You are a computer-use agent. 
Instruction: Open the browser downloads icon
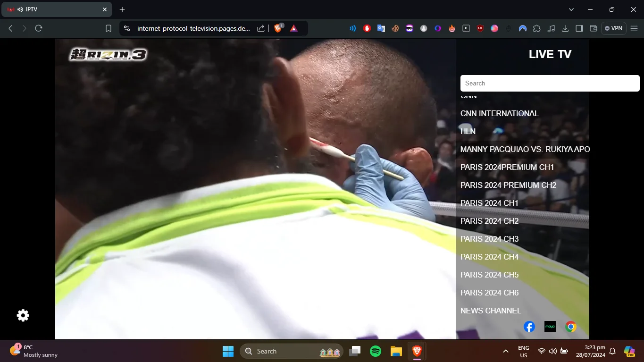pyautogui.click(x=565, y=28)
